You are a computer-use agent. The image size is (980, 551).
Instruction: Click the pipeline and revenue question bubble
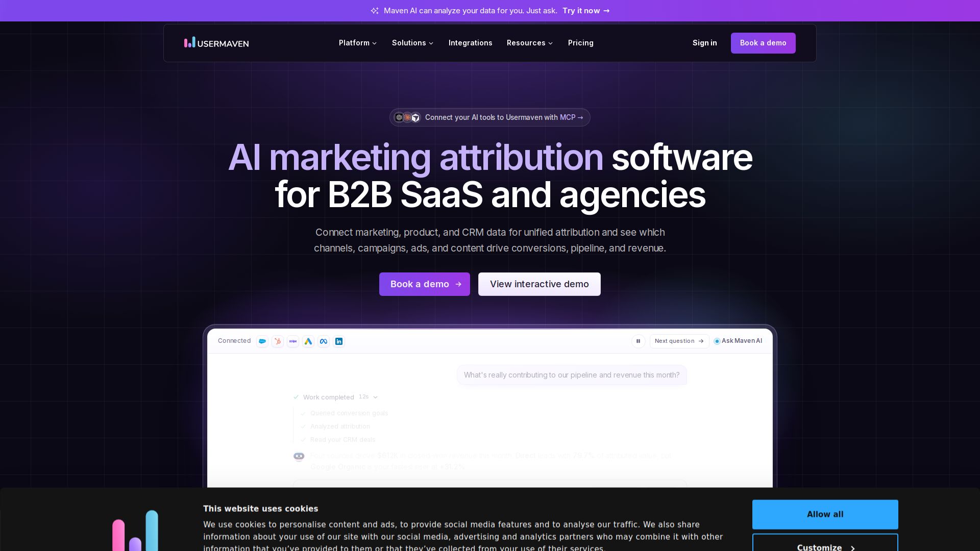point(572,375)
